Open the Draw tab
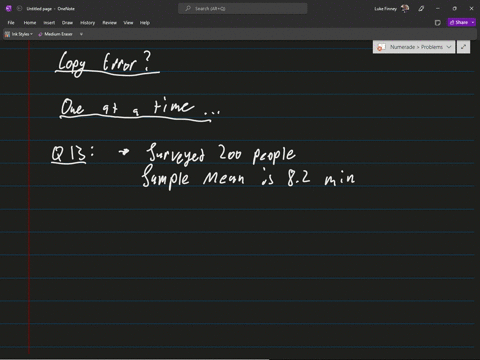Image resolution: width=480 pixels, height=360 pixels. click(67, 23)
